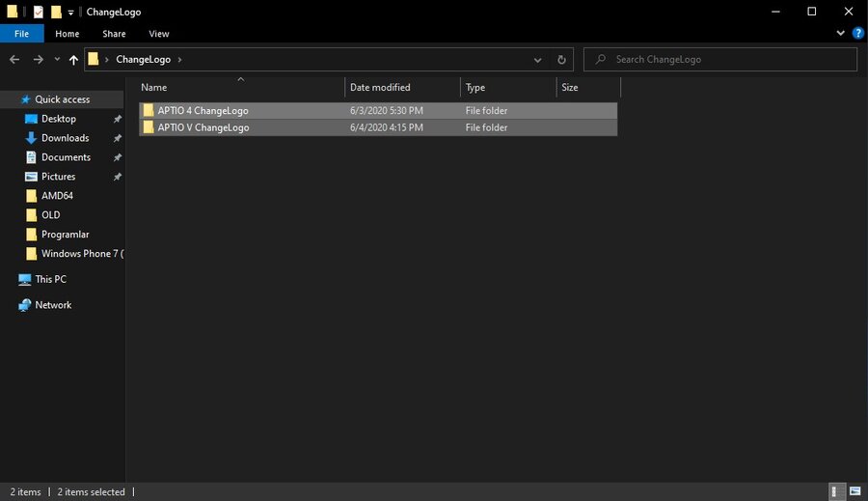The image size is (868, 501).
Task: Open the AMD64 folder in sidebar
Action: coord(57,196)
